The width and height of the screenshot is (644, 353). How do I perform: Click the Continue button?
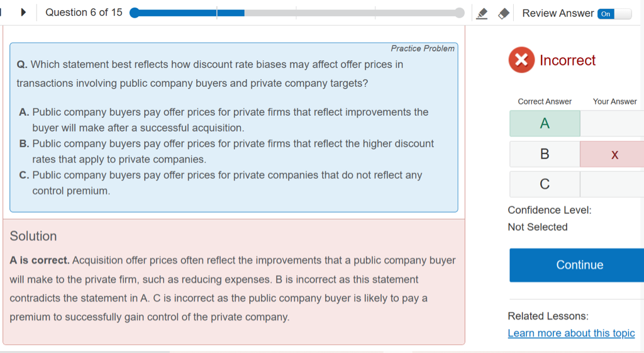pos(579,265)
